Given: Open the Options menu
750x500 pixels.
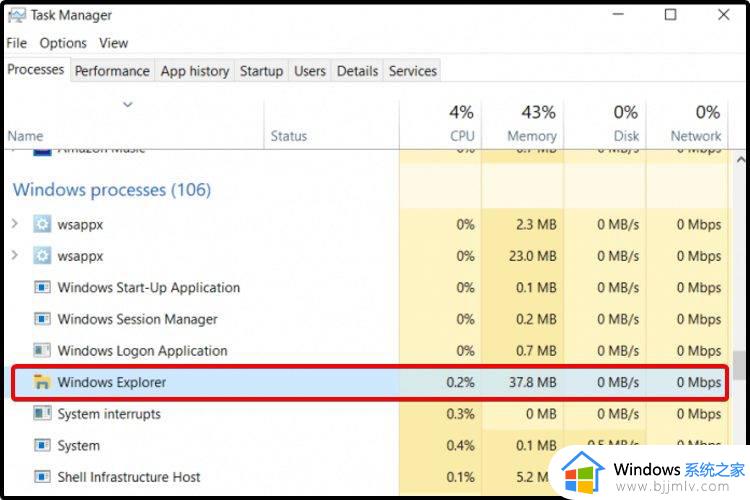Looking at the screenshot, I should coord(63,43).
